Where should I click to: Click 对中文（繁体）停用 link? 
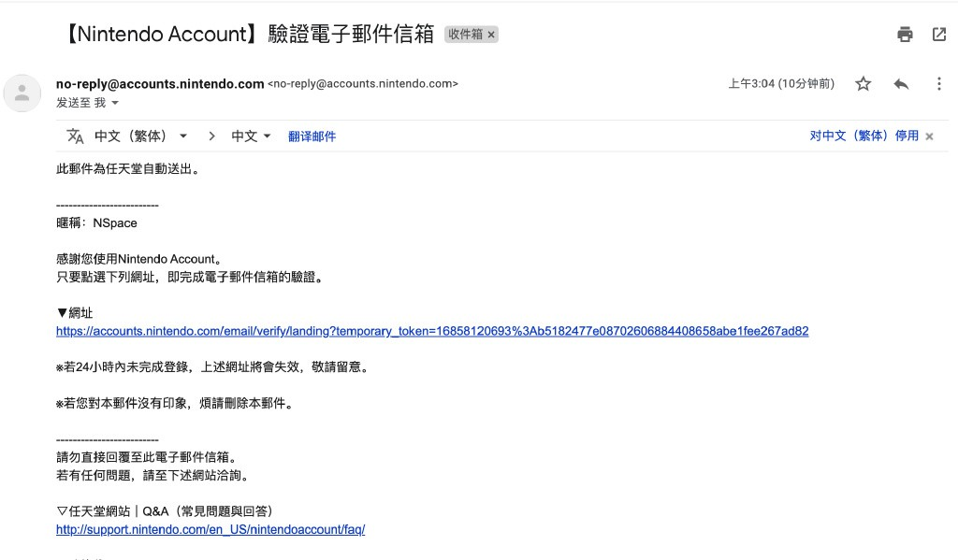coord(864,136)
